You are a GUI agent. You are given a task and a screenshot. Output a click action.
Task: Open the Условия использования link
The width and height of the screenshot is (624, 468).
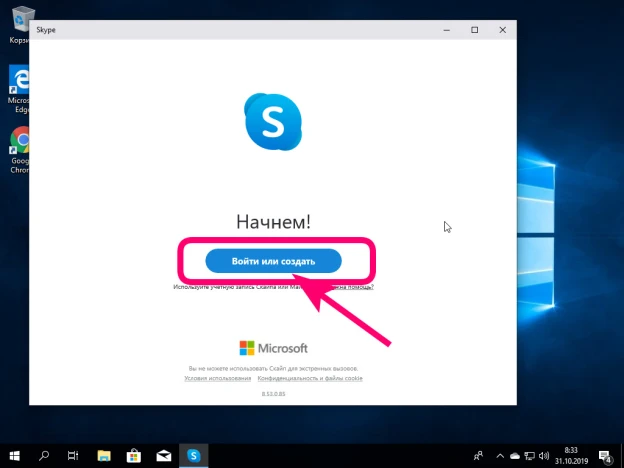(218, 378)
